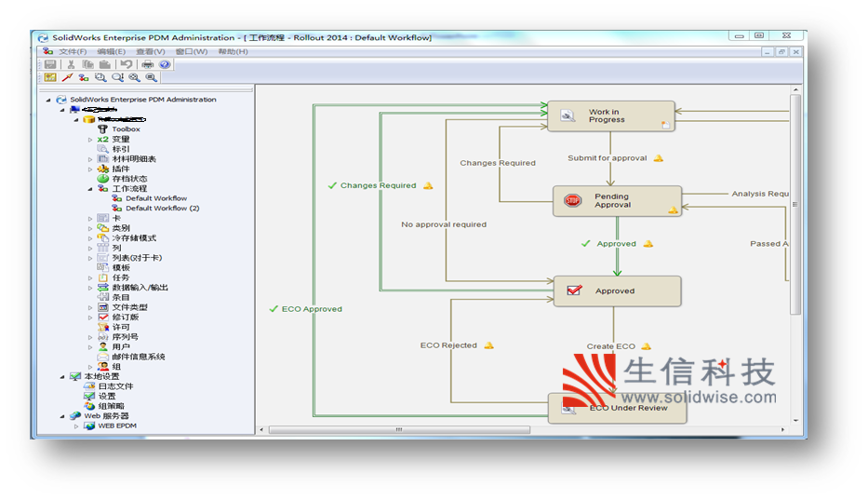Image resolution: width=868 pixels, height=500 pixels.
Task: Click the horizontal scrollbar thumb
Action: 399,429
